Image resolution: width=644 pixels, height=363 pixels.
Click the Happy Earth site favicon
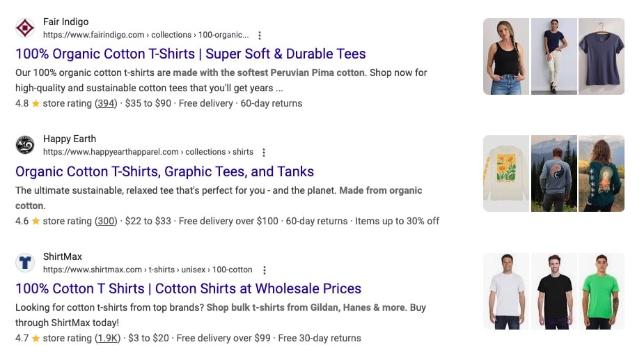25,145
